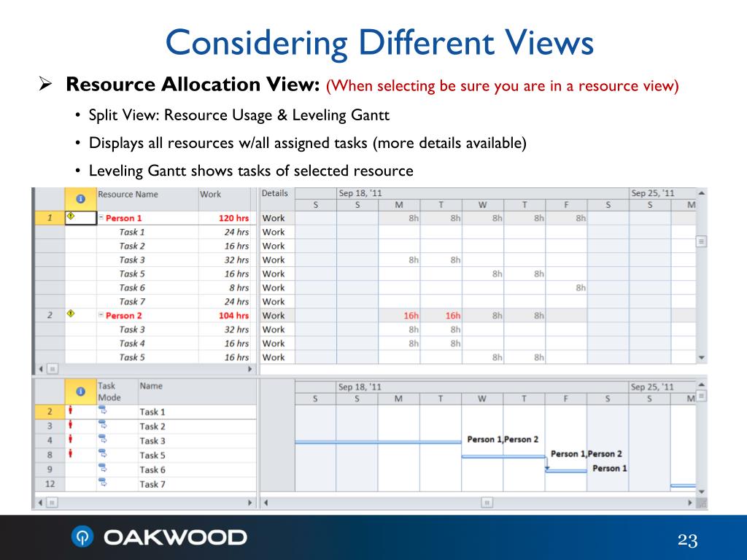The image size is (747, 560).
Task: Select the 32 hrs work cell for Person 1 Task 3
Action: coord(225,260)
